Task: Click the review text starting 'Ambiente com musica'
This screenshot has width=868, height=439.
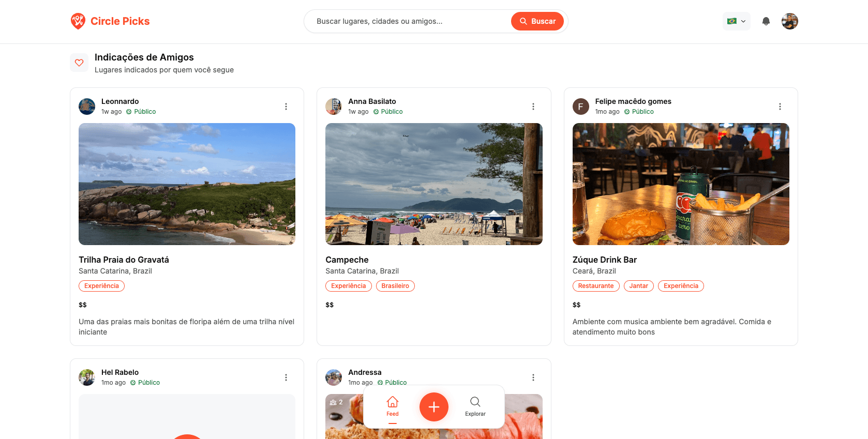Action: click(x=672, y=327)
